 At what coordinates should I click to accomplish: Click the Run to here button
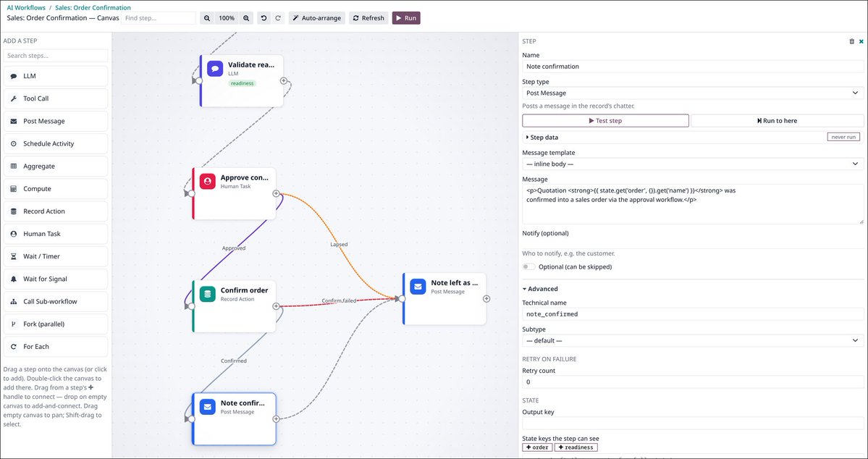[778, 121]
